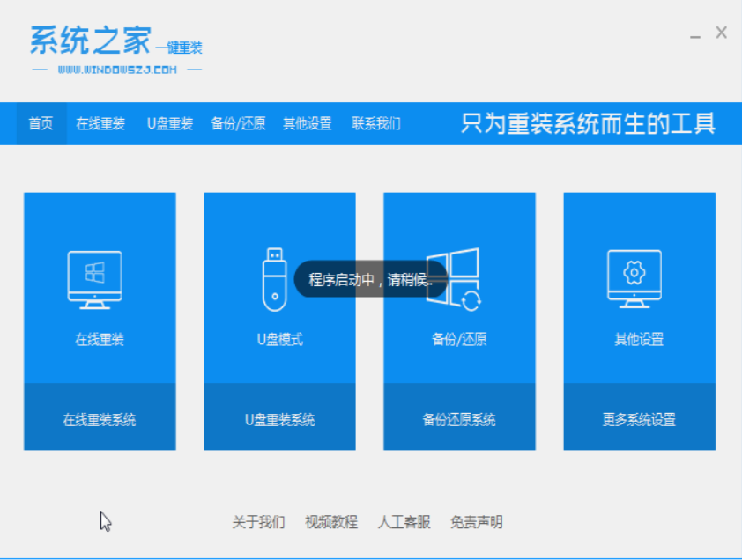Click the 系统之家 logo
The height and width of the screenshot is (560, 742).
tap(116, 49)
